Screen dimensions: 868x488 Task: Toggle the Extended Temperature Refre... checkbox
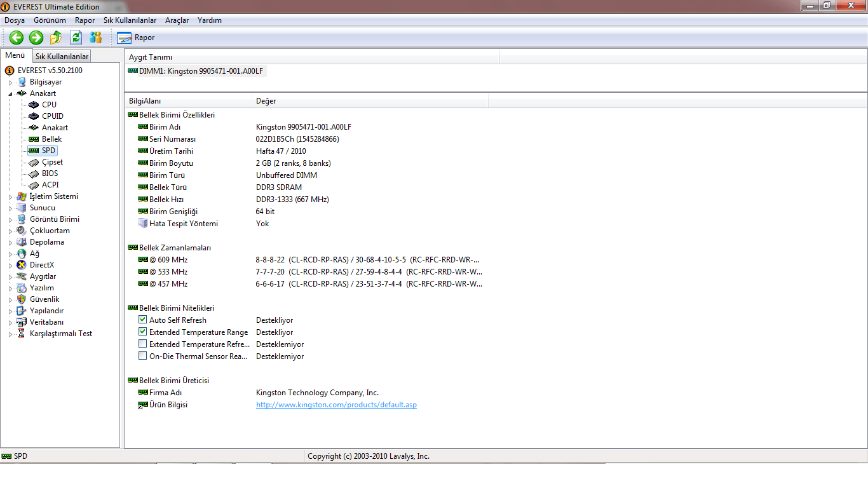[142, 344]
